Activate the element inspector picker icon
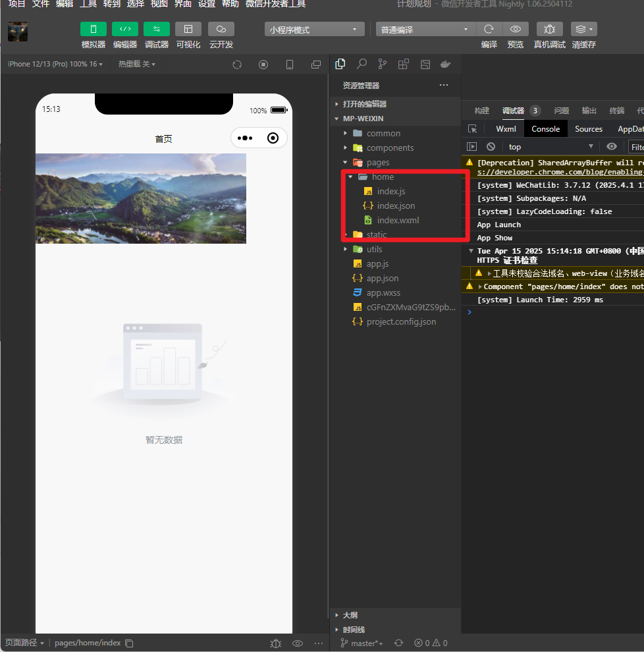This screenshot has width=644, height=652. 472,129
